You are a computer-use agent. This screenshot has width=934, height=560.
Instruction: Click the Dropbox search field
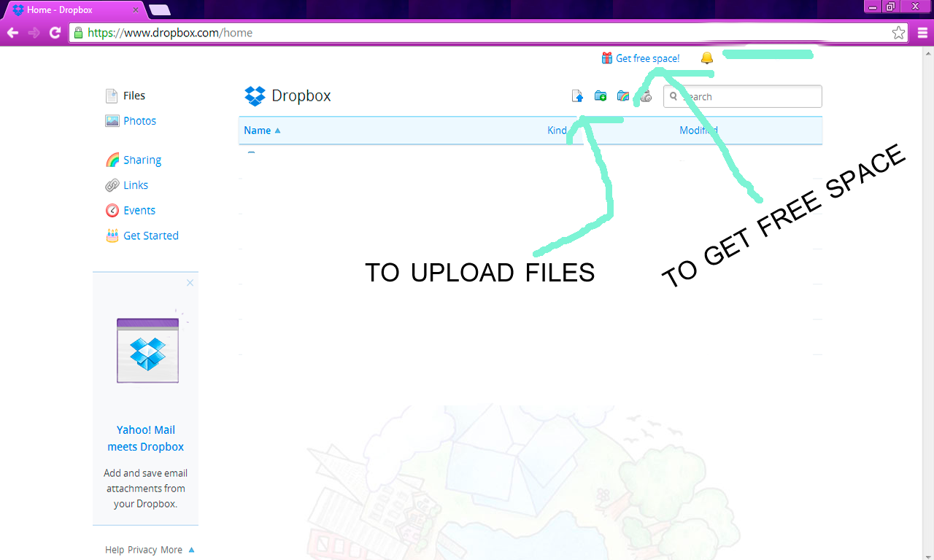click(742, 96)
